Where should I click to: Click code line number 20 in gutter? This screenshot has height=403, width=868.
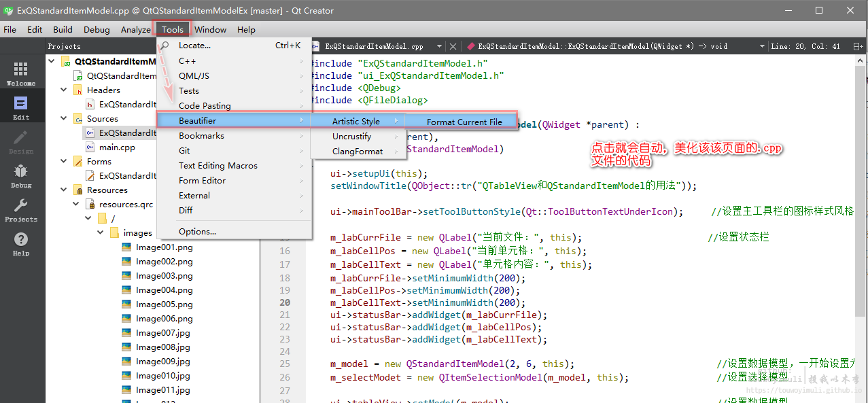pos(284,302)
